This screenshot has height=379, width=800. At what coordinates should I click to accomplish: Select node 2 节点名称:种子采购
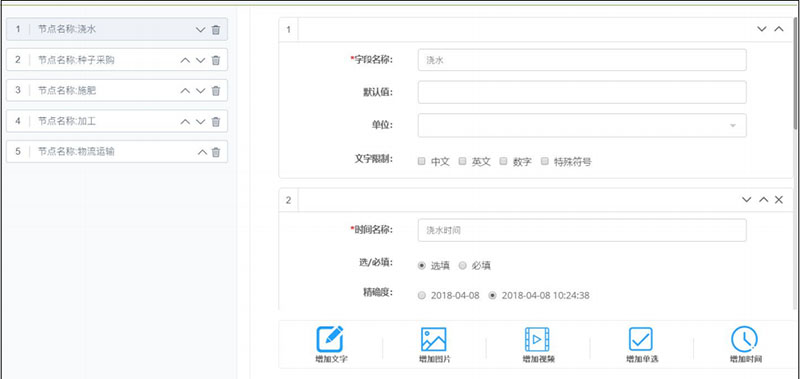[x=117, y=60]
